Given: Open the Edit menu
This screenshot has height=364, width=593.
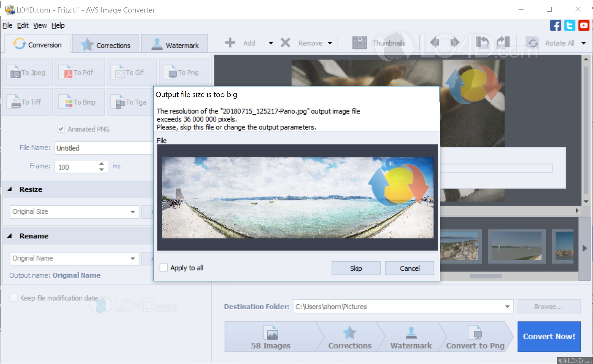Looking at the screenshot, I should coord(23,25).
